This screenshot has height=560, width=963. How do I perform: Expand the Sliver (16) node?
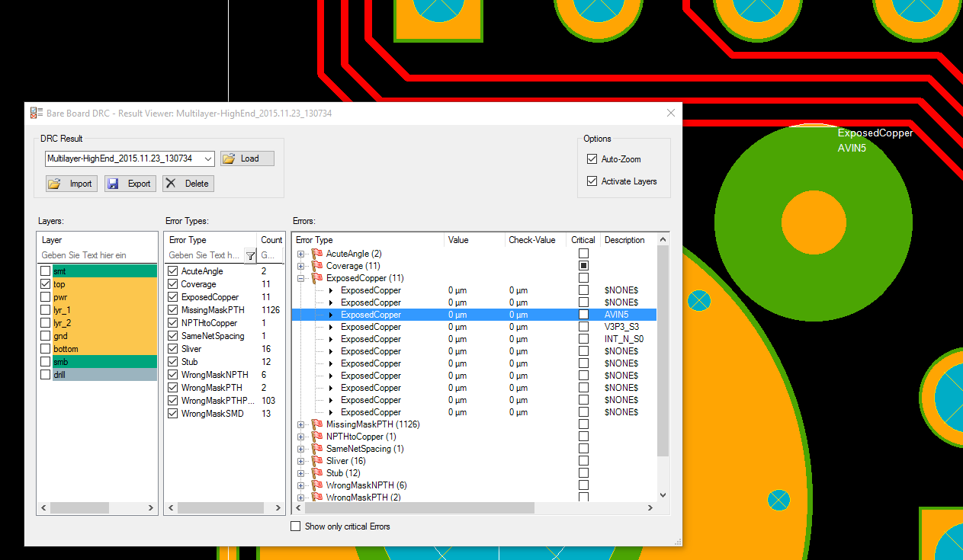coord(301,461)
